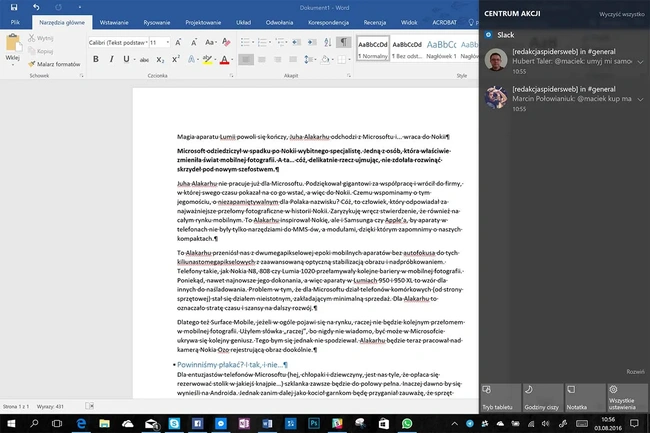This screenshot has height=433, width=650.
Task: Insert a numbered list
Action: pyautogui.click(x=262, y=42)
